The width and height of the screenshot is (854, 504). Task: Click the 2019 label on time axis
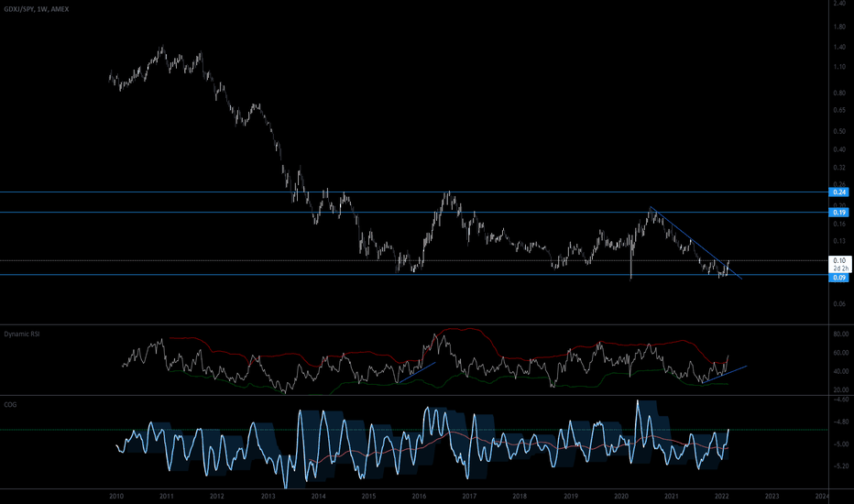coord(571,497)
